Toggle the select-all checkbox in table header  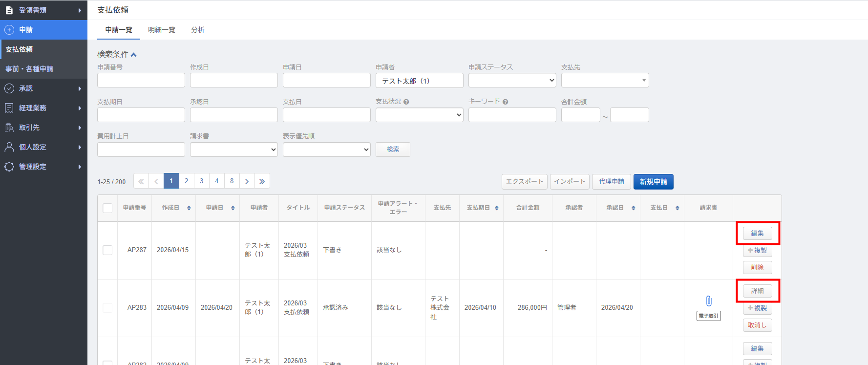[107, 208]
